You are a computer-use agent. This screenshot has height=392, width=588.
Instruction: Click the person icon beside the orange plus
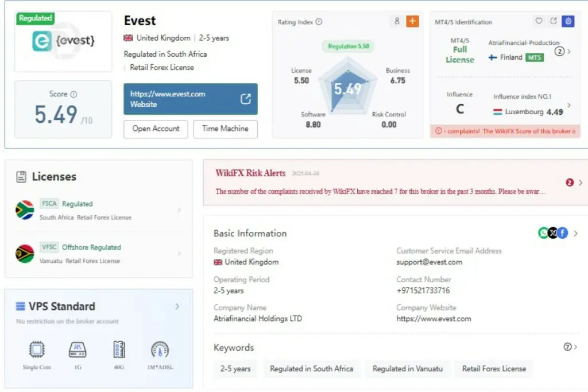[397, 21]
